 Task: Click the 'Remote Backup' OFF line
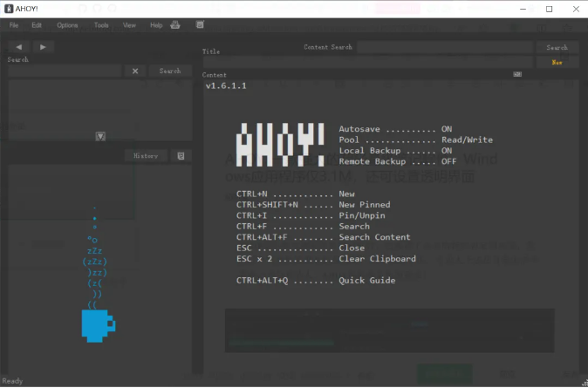click(x=398, y=161)
